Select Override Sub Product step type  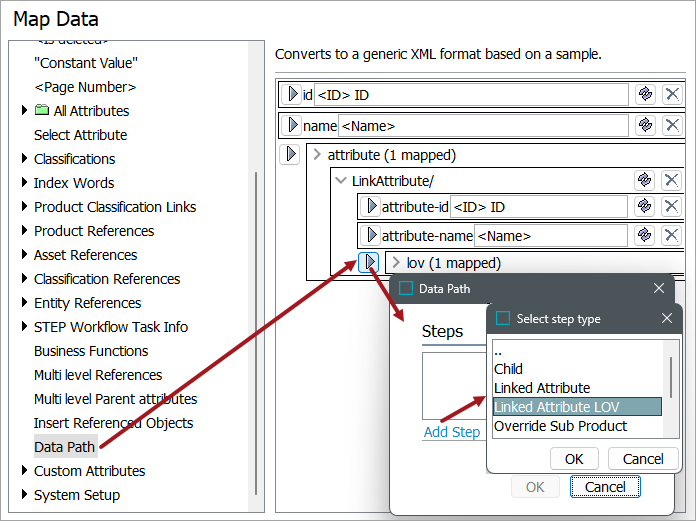pos(577,426)
